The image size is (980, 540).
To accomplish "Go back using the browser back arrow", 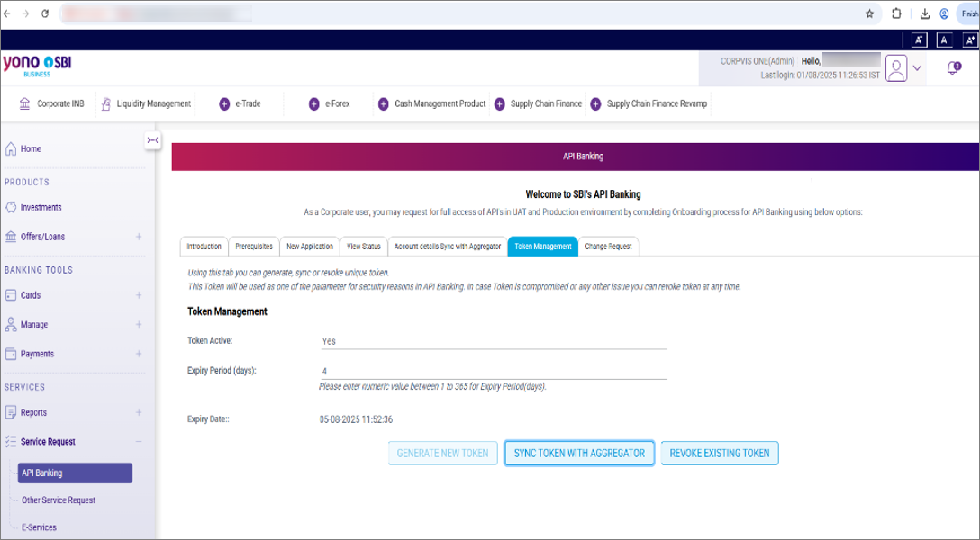I will (x=7, y=13).
